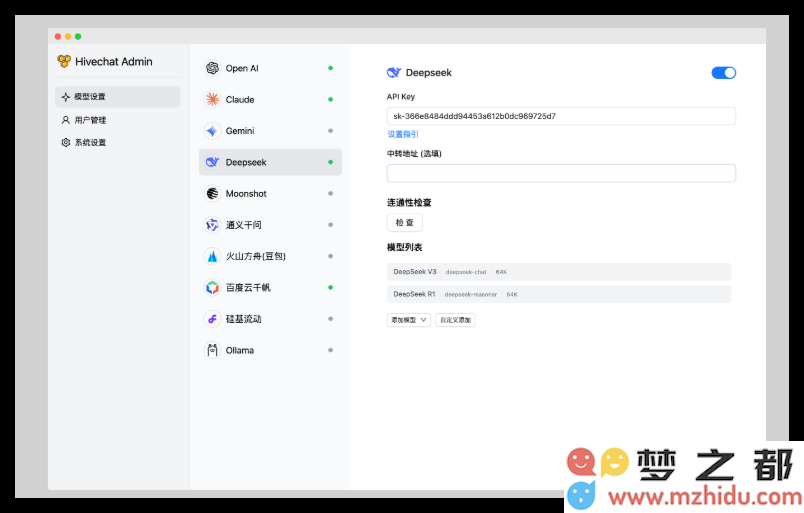Click Moonshot gray status dot
Viewport: 804px width, 513px height.
coord(331,193)
